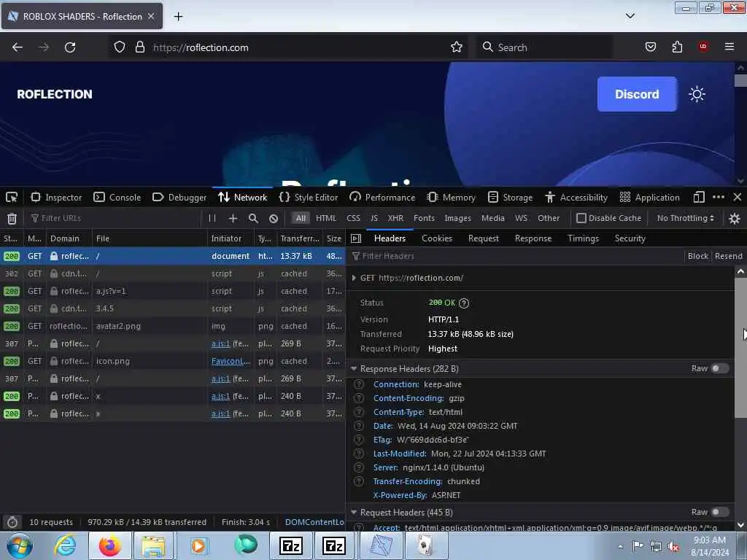Bookmark this page with the star
This screenshot has width=747, height=560.
[457, 47]
